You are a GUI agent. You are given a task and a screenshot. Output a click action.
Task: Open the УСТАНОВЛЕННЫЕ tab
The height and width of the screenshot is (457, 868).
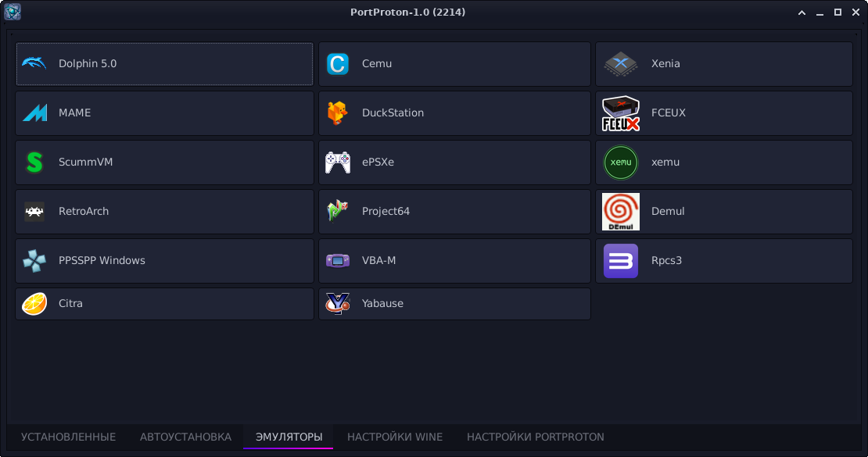69,437
